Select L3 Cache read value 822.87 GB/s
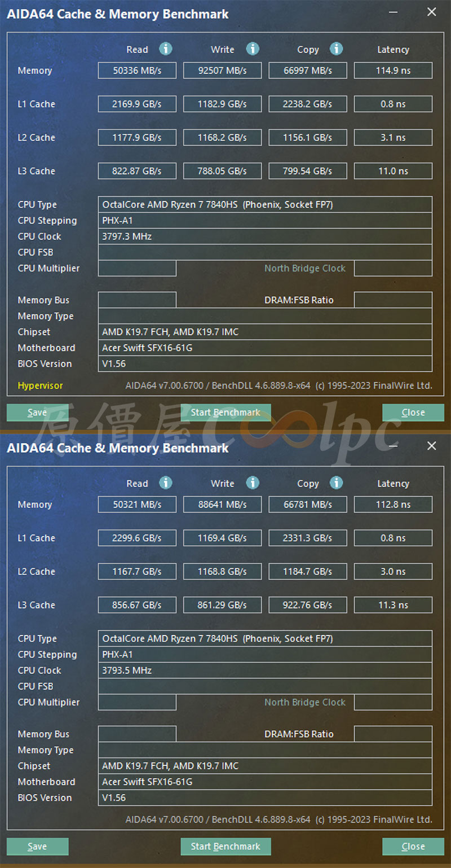Image resolution: width=451 pixels, height=868 pixels. click(x=137, y=171)
